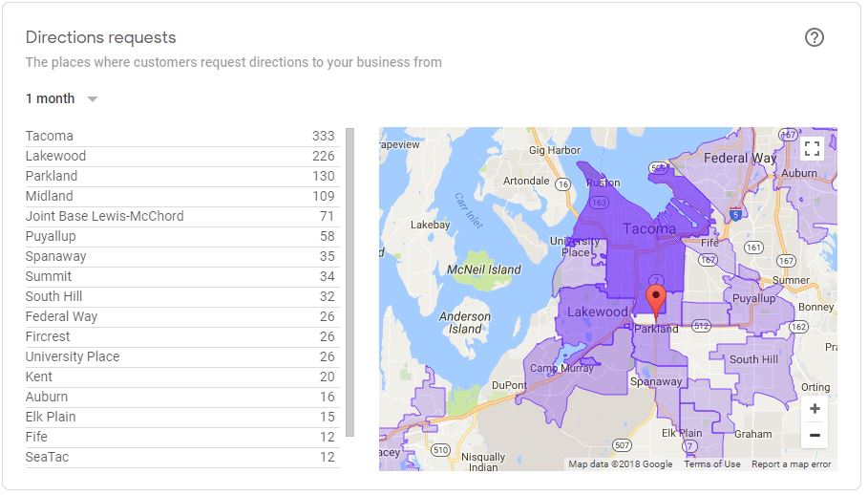Image resolution: width=868 pixels, height=495 pixels.
Task: Choose University Place in the list
Action: pos(180,356)
